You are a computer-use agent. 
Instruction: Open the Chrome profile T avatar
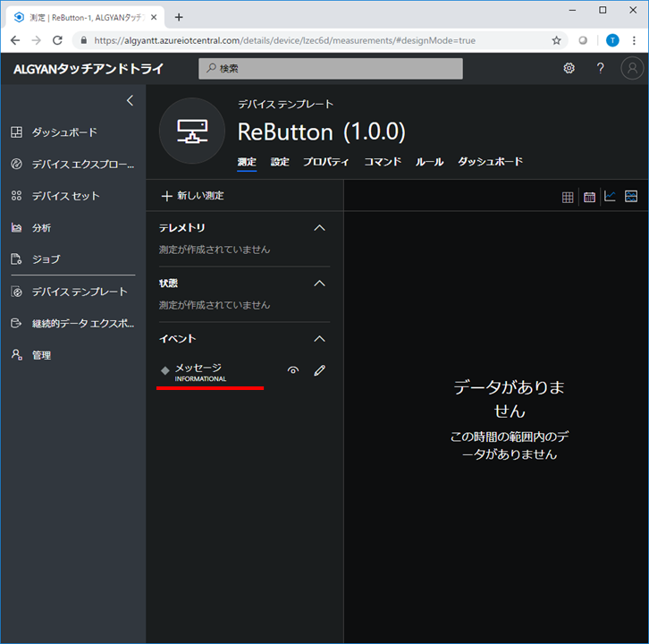(612, 40)
